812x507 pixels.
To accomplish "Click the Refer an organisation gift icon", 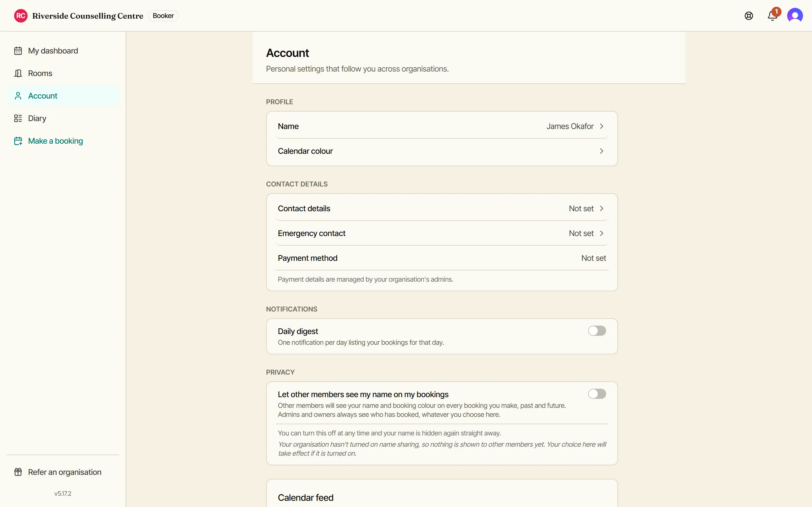I will 18,472.
